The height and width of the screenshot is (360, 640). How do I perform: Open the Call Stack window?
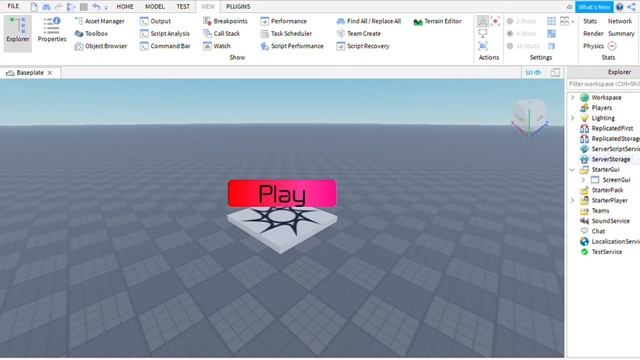point(222,33)
